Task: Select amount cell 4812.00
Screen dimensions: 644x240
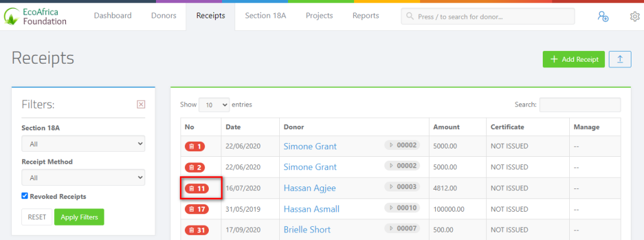Action: click(445, 188)
